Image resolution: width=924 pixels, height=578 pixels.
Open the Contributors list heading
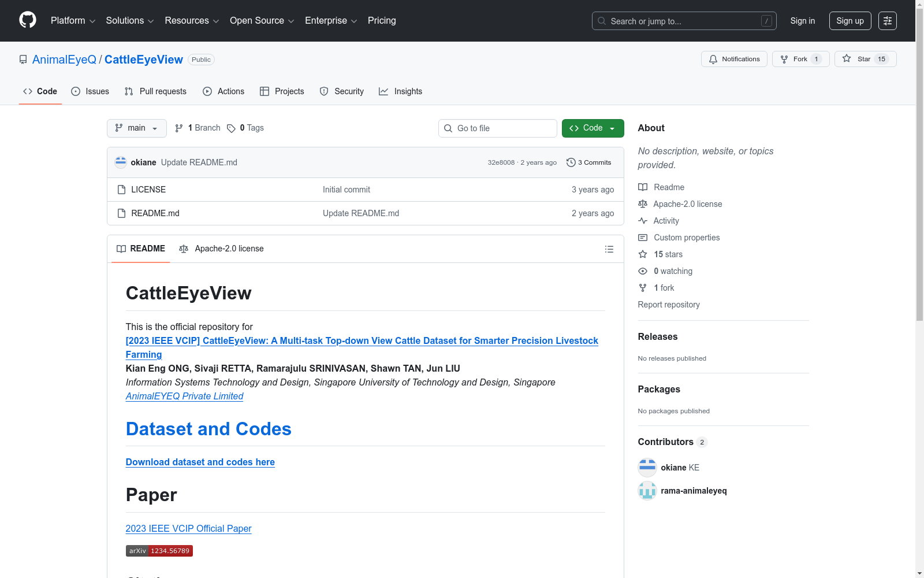pyautogui.click(x=673, y=442)
